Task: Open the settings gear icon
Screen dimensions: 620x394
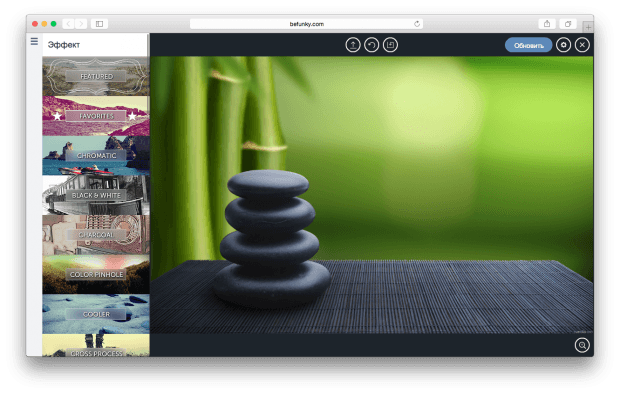Action: coord(563,45)
